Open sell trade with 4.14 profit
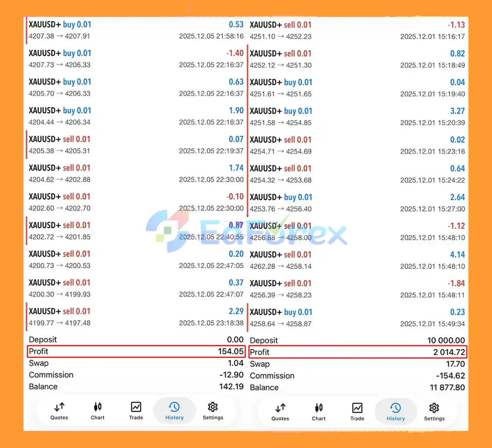The height and width of the screenshot is (448, 492). (357, 260)
